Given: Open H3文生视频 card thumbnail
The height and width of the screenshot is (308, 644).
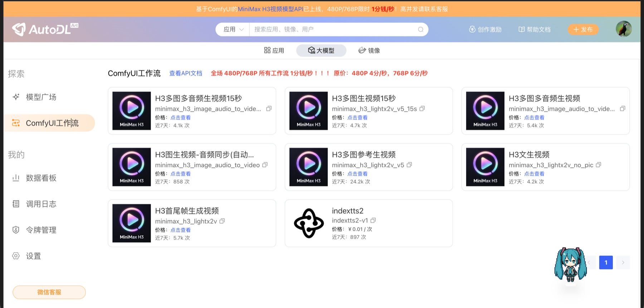Looking at the screenshot, I should tap(485, 167).
